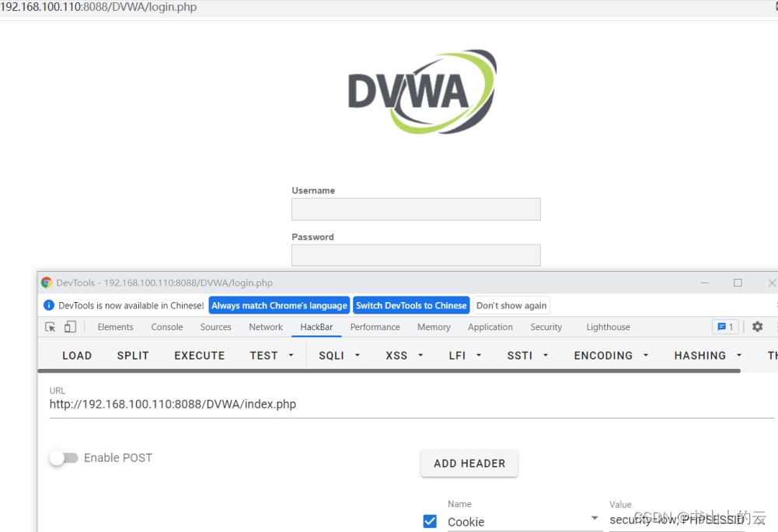The image size is (778, 532).
Task: Switch to the Security tab
Action: pyautogui.click(x=546, y=327)
